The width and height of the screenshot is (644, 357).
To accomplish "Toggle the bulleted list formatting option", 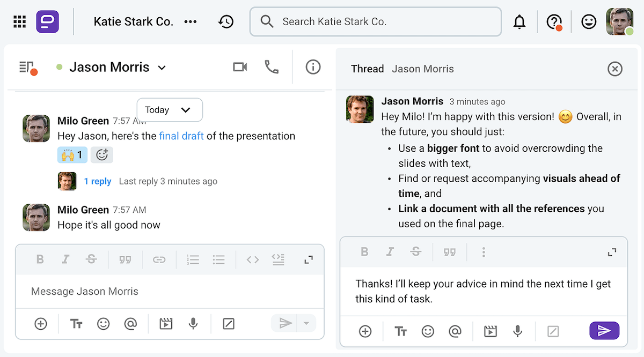I will 218,259.
